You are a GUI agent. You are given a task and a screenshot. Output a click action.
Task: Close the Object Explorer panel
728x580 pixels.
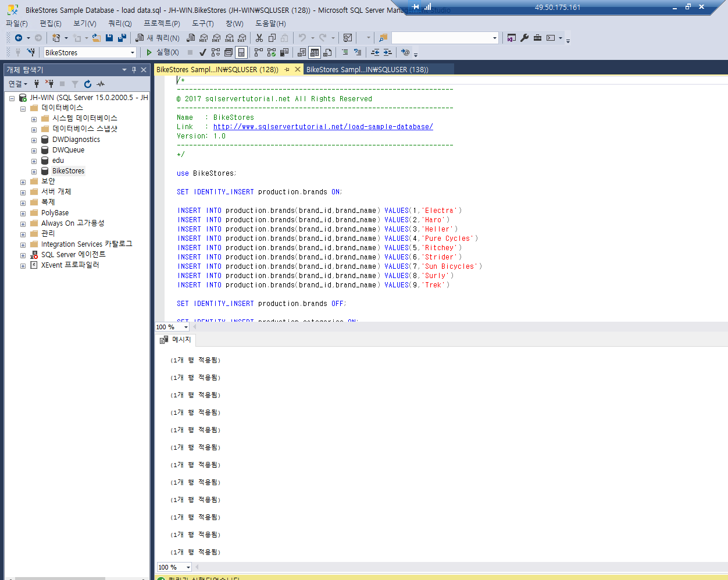pos(144,70)
